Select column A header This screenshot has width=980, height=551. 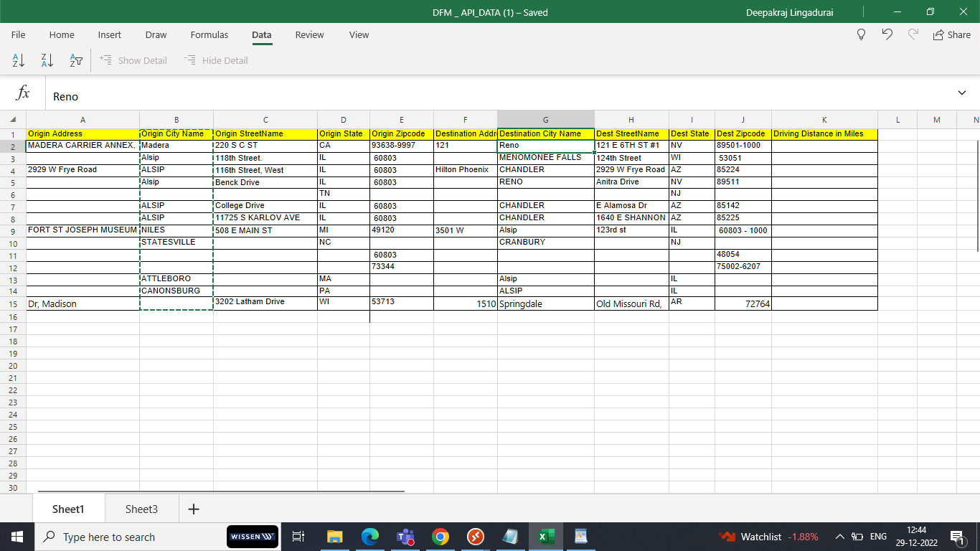(x=83, y=119)
